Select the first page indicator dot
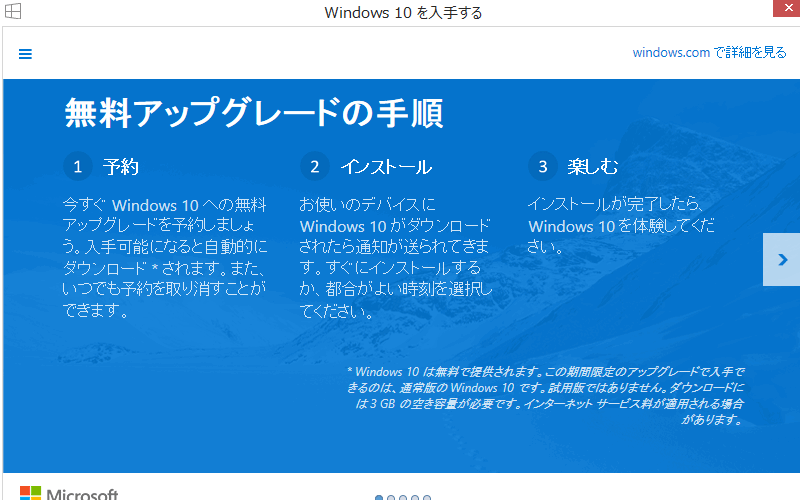The width and height of the screenshot is (800, 500). click(x=379, y=497)
